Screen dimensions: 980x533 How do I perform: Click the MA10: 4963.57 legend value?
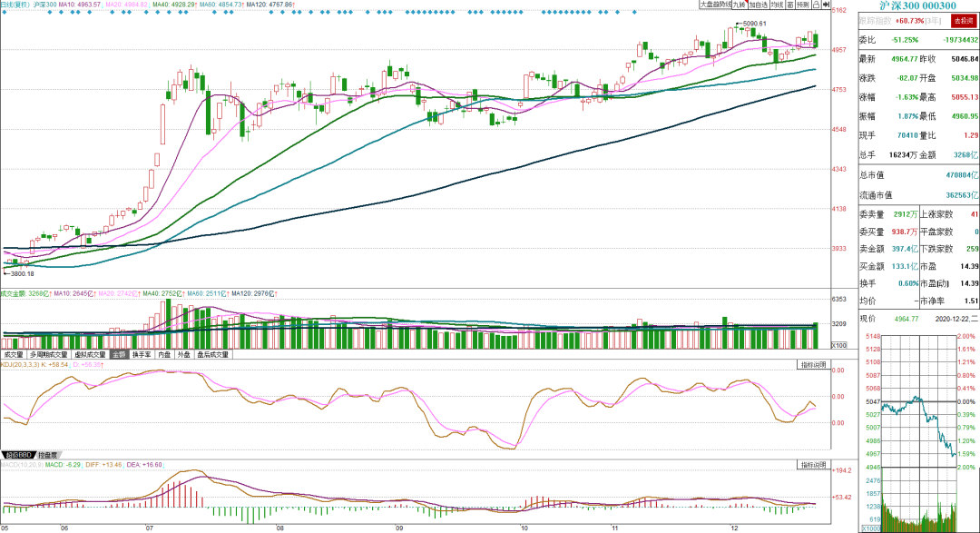tap(79, 5)
